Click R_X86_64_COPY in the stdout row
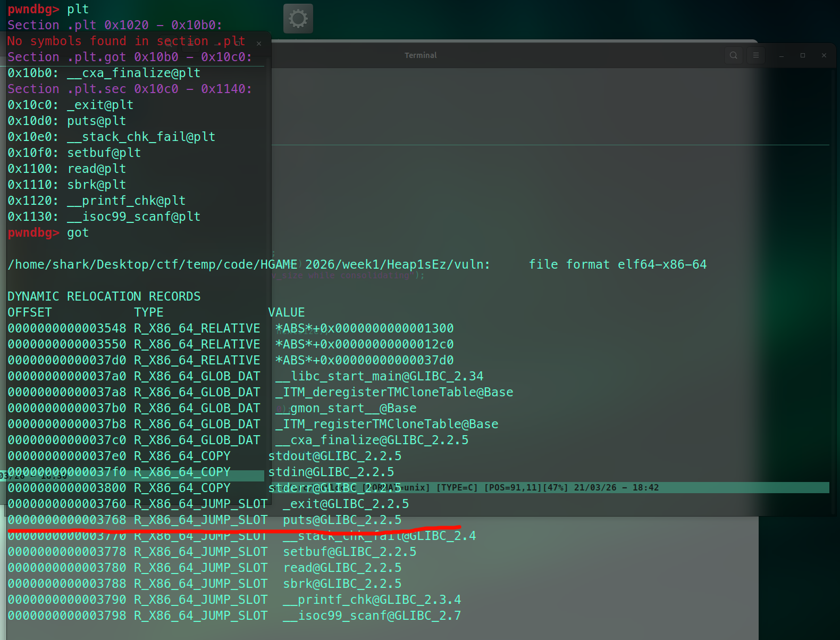The width and height of the screenshot is (840, 640). pyautogui.click(x=182, y=456)
